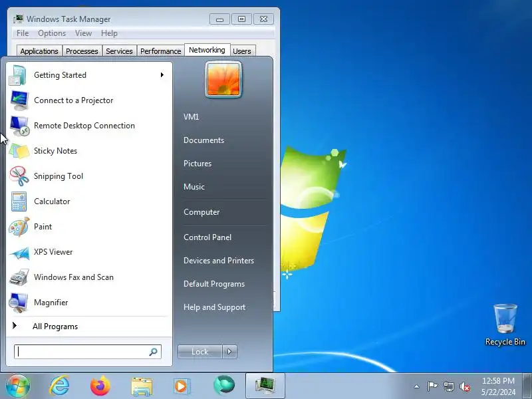Open Default Programs

(x=214, y=284)
